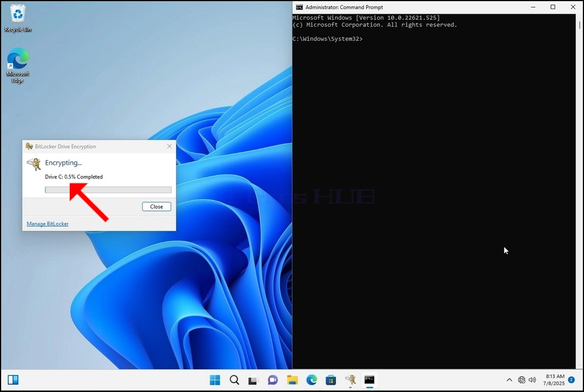
Task: Open the Manage BitLocker link
Action: [47, 224]
